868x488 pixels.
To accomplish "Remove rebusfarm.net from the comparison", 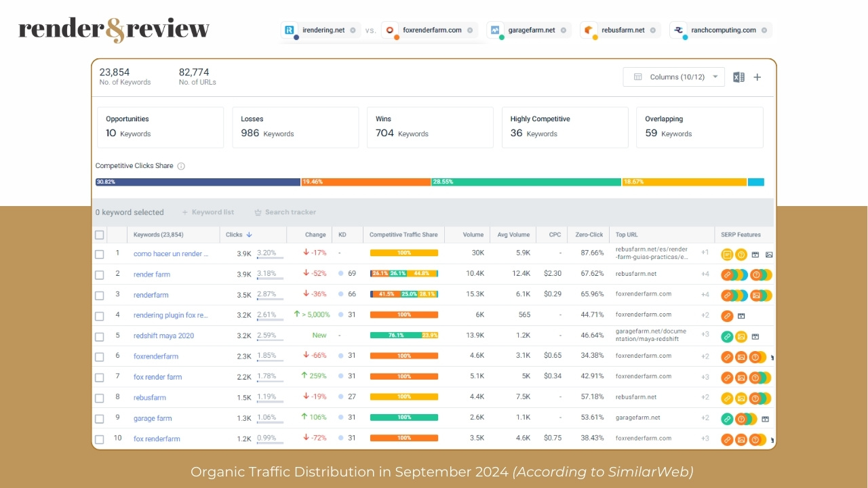I will click(653, 30).
